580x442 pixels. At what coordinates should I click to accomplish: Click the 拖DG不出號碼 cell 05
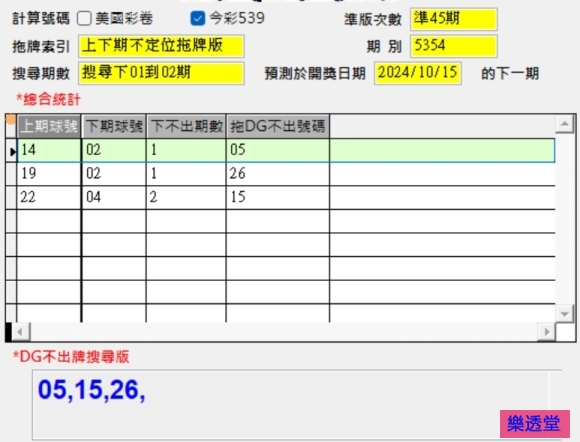(x=278, y=150)
